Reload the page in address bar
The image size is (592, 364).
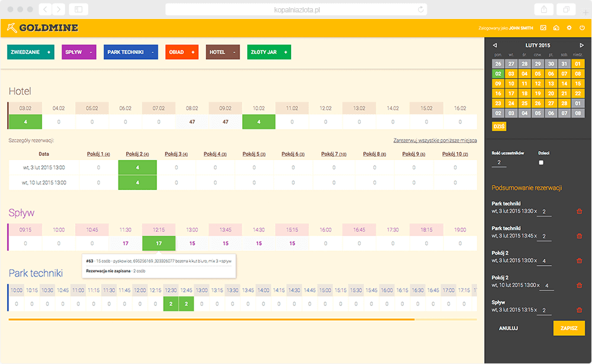420,9
